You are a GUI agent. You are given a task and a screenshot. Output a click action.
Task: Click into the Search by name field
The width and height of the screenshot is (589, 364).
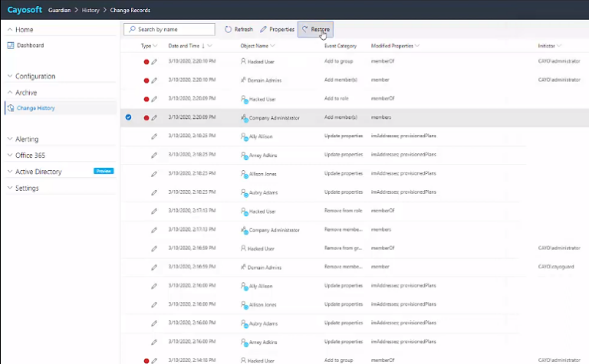pos(175,29)
